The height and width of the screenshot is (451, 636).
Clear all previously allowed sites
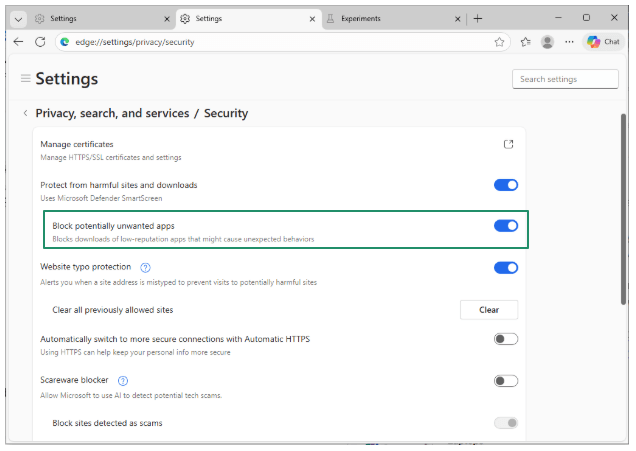(x=488, y=310)
